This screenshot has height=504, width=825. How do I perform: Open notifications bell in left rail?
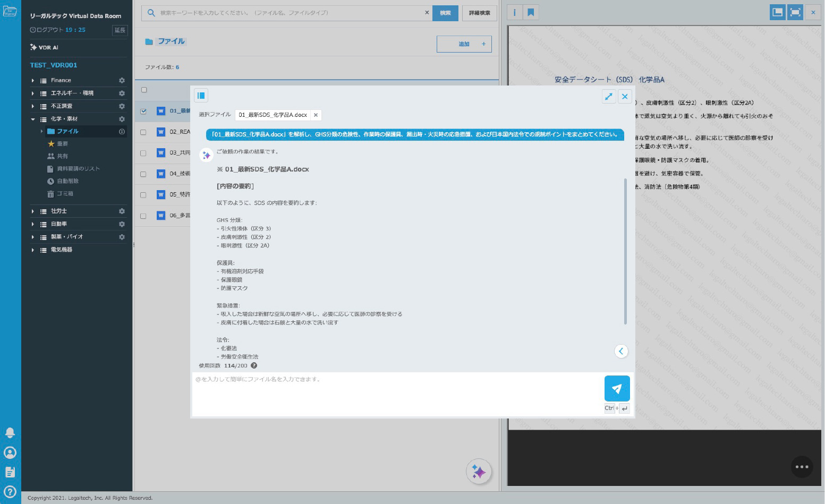[10, 432]
